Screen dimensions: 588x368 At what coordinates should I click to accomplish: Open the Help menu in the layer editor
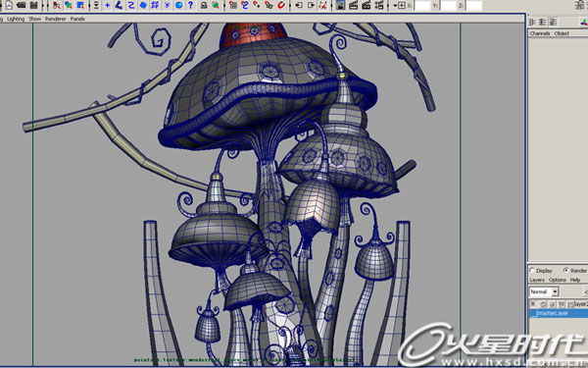[575, 280]
